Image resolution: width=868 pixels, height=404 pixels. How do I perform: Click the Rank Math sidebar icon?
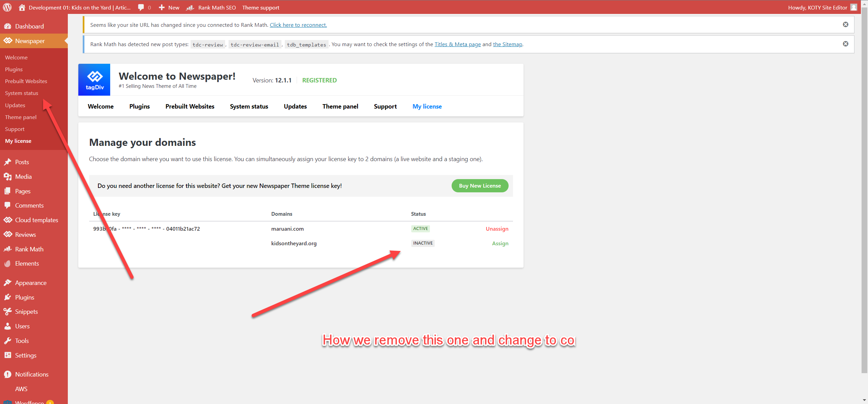pyautogui.click(x=8, y=249)
